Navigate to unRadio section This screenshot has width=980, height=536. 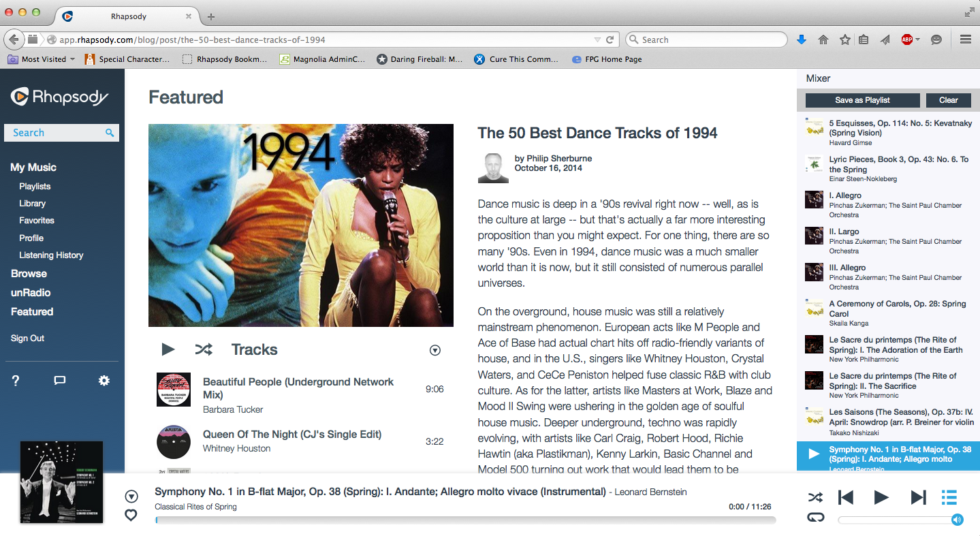31,293
